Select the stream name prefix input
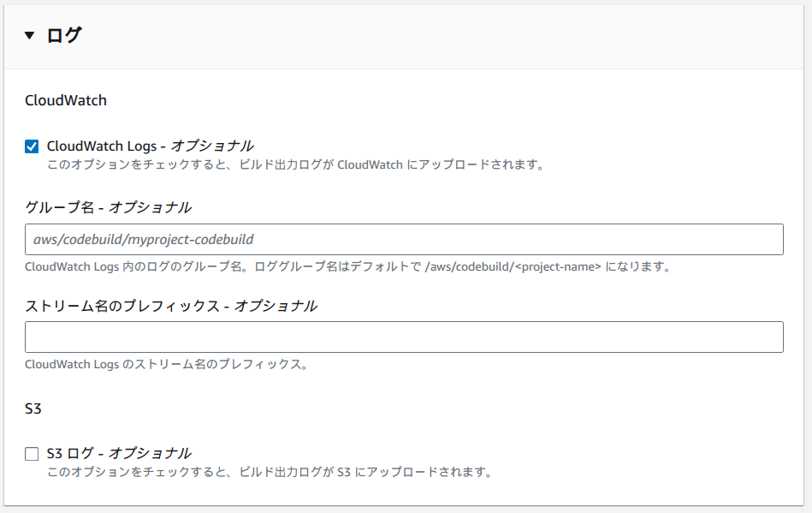 402,337
